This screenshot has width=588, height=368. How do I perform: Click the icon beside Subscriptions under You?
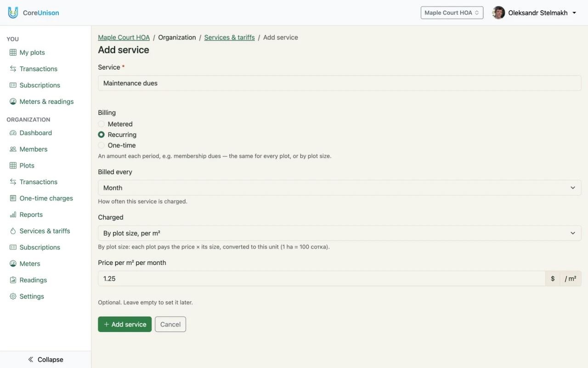13,85
